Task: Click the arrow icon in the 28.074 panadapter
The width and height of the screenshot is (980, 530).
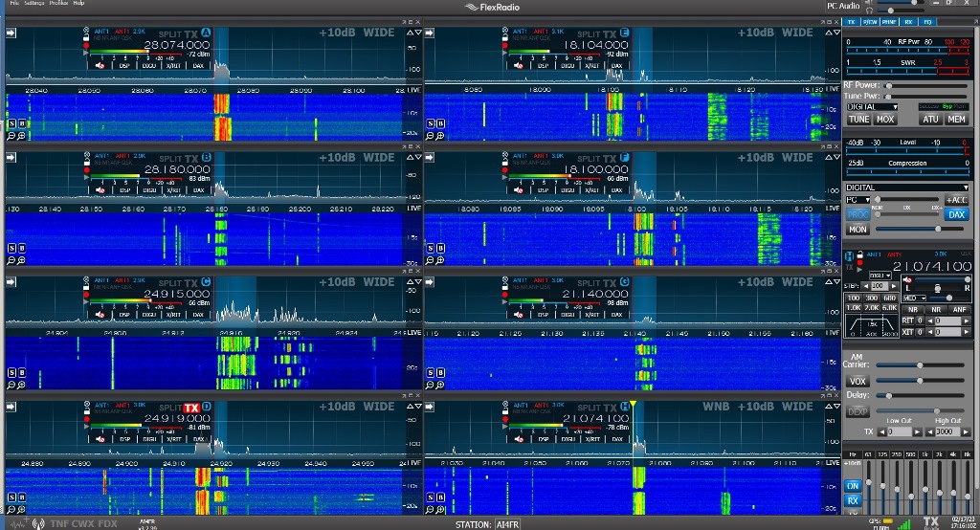Action: 11,33
